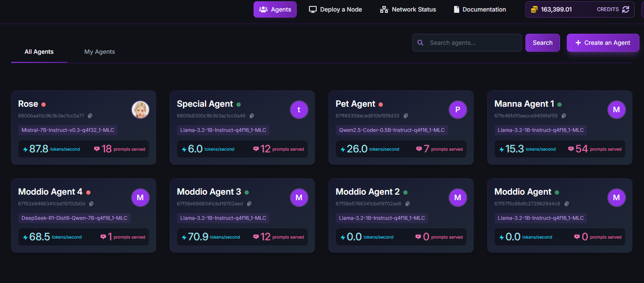Copy the Pet Agent ID

(406, 116)
